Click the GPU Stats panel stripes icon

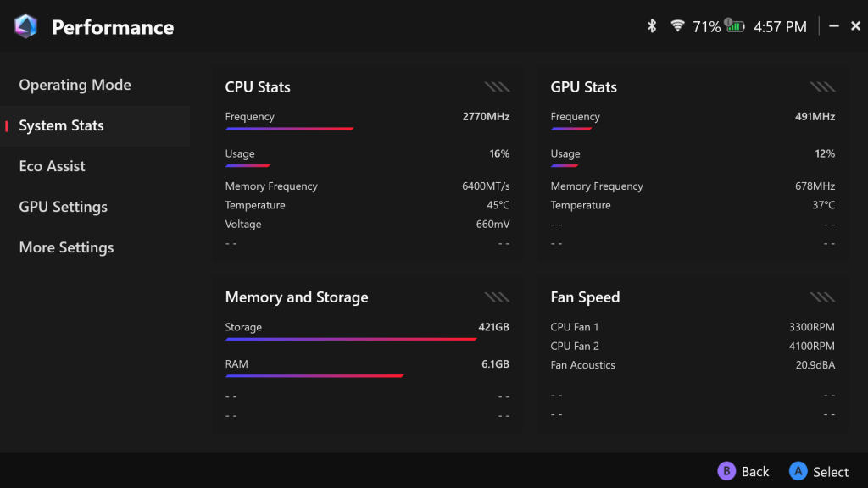[822, 86]
